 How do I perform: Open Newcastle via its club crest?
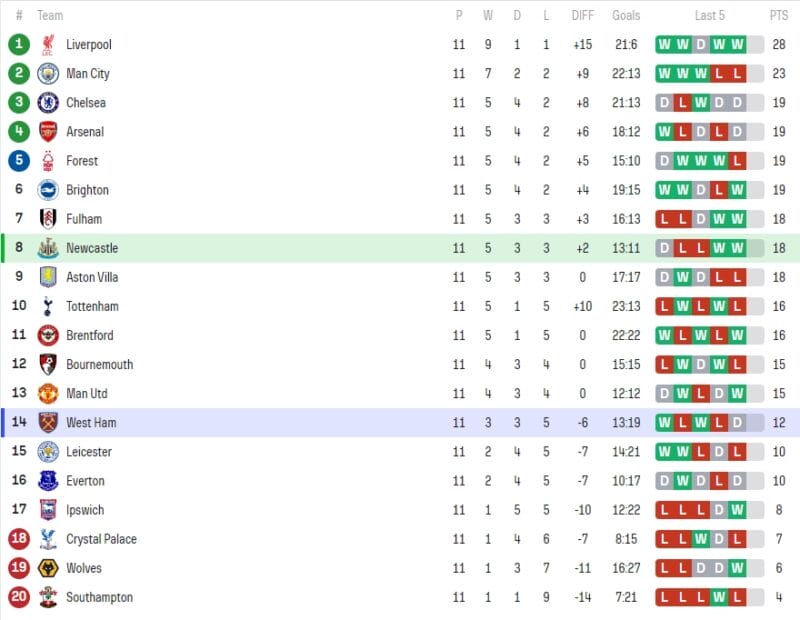(48, 248)
